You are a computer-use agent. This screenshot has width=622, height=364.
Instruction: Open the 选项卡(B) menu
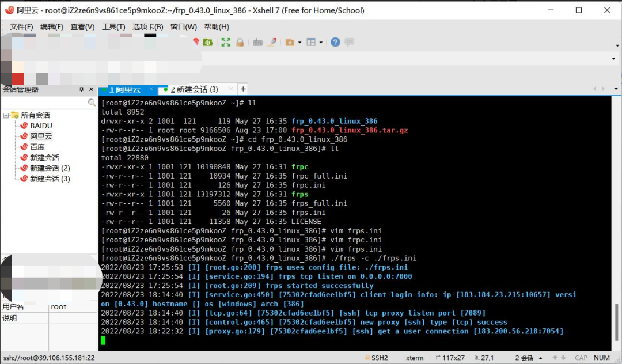click(x=147, y=26)
